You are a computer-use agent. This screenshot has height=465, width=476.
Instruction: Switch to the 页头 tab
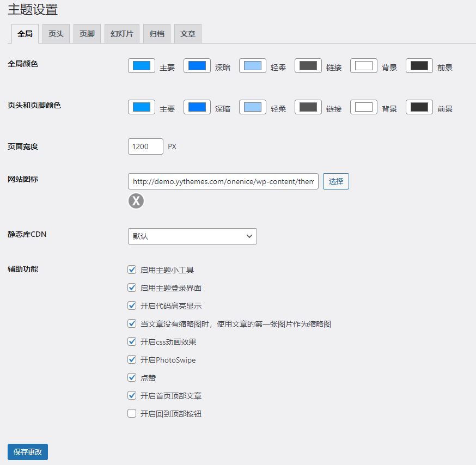coord(56,33)
